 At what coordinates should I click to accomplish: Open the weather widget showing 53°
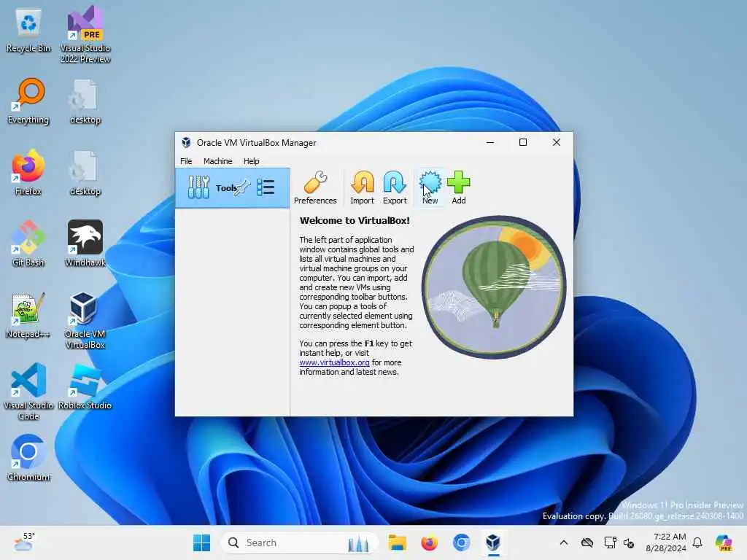pos(24,542)
